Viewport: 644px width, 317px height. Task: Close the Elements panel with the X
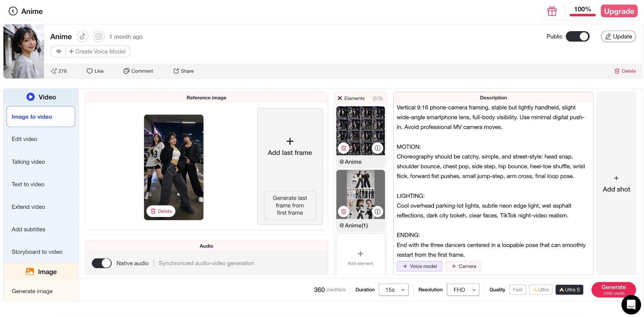point(340,98)
